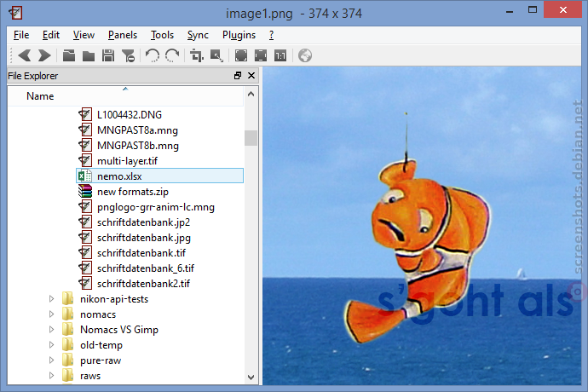Rotate image clockwise
Viewport: 588px width, 392px height.
(172, 55)
